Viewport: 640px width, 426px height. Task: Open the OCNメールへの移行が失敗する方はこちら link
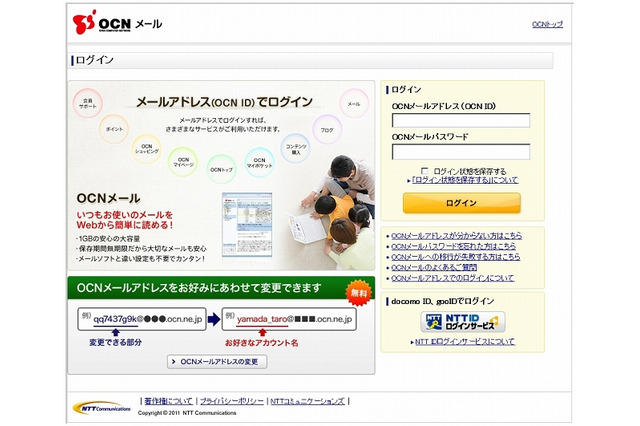tap(456, 257)
